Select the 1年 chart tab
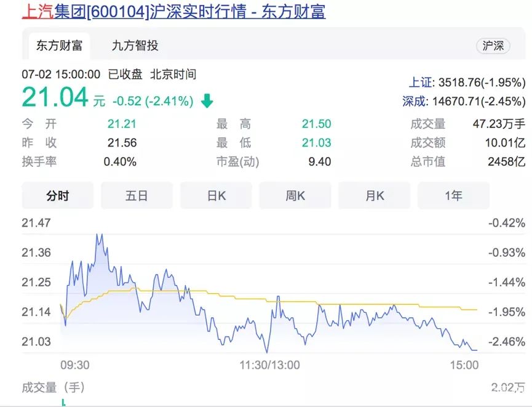 454,196
